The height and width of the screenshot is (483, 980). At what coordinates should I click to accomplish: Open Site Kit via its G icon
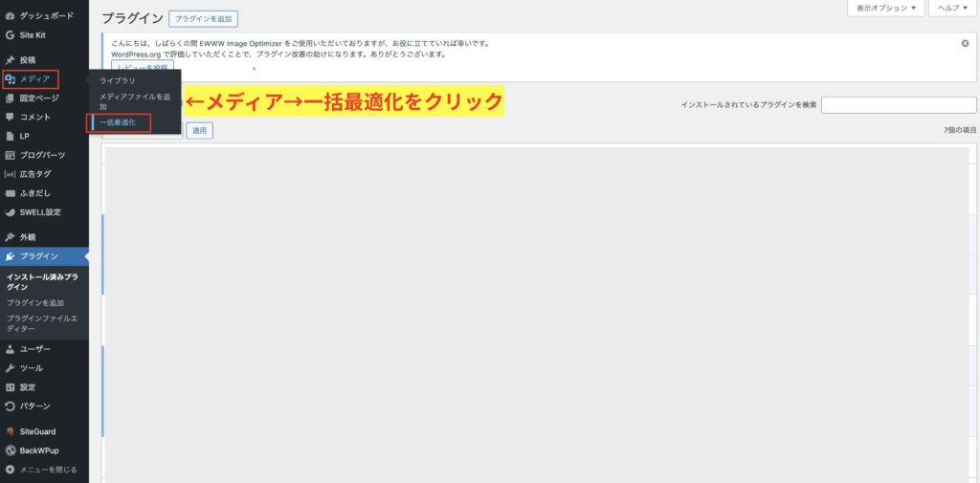tap(10, 34)
